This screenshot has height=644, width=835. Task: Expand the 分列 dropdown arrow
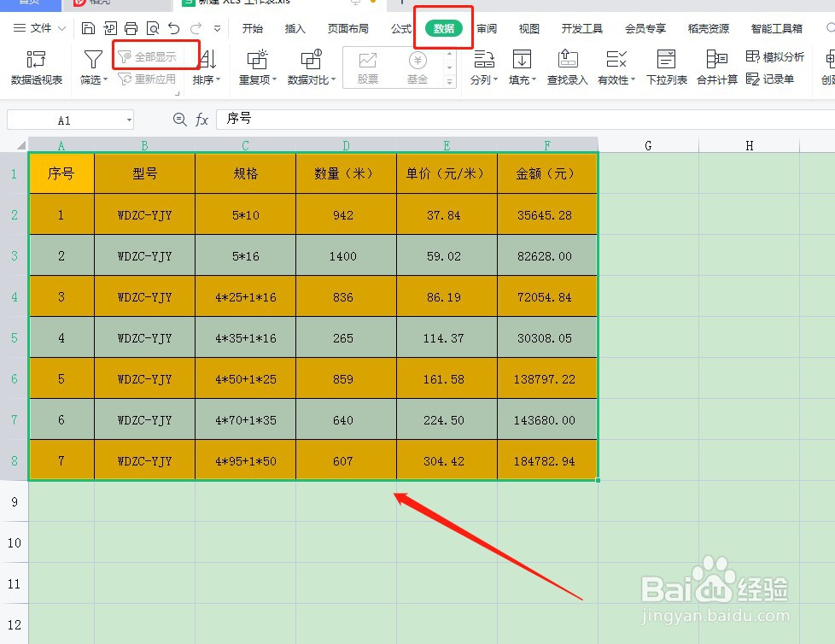point(496,80)
